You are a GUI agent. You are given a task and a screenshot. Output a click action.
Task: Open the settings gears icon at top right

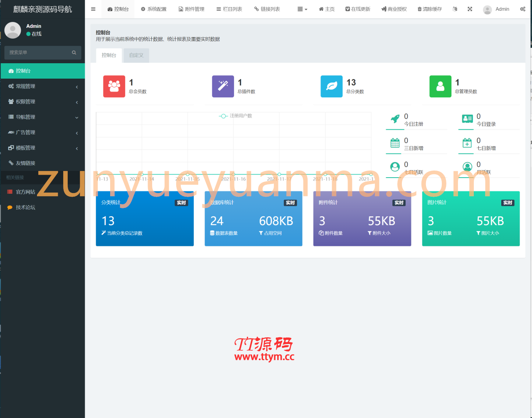pyautogui.click(x=523, y=9)
